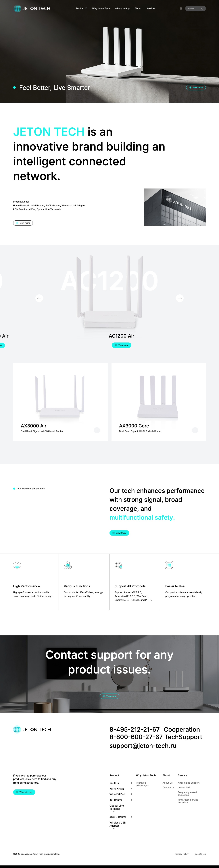Expand the ISP Router footer category
The width and height of the screenshot is (219, 868).
pyautogui.click(x=131, y=800)
